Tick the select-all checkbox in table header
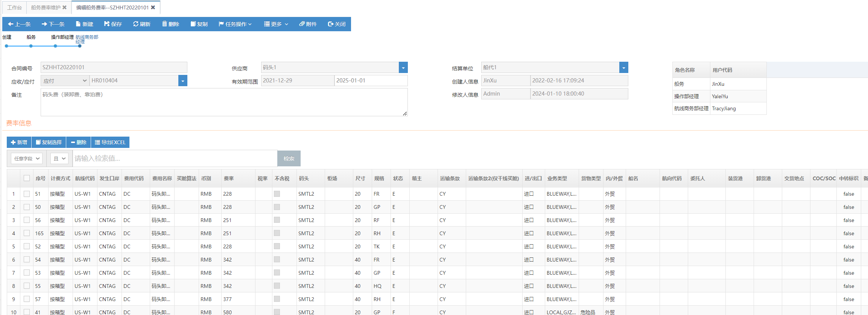This screenshot has width=868, height=315. pyautogui.click(x=27, y=178)
